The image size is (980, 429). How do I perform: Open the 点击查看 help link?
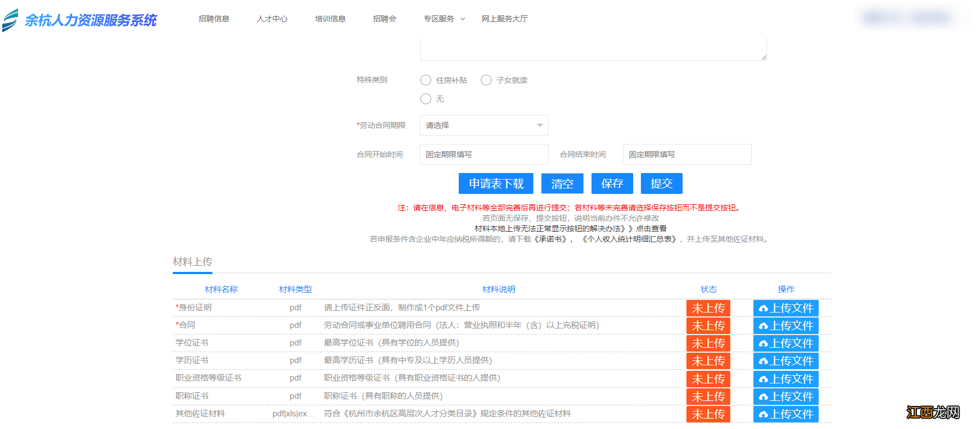click(x=651, y=229)
